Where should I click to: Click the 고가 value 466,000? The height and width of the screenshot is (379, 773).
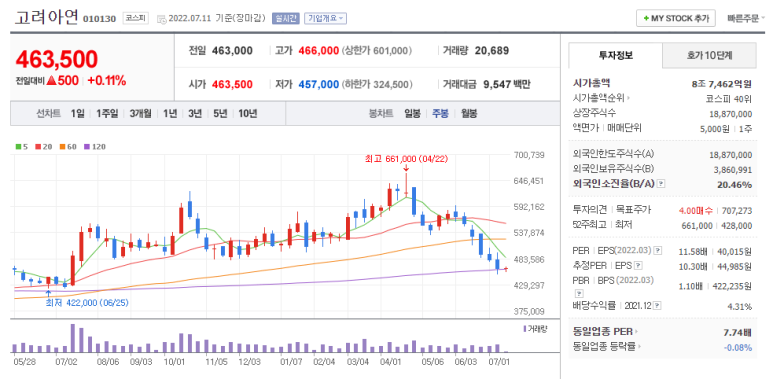click(x=318, y=51)
